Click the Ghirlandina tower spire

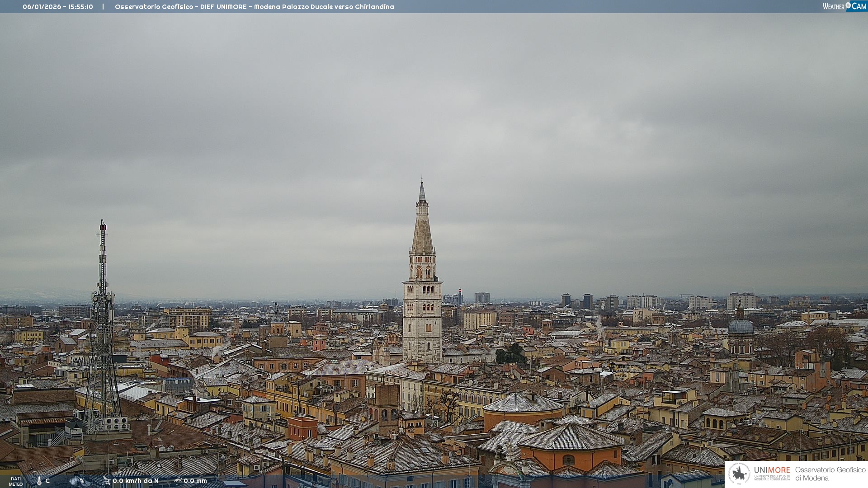coord(422,226)
